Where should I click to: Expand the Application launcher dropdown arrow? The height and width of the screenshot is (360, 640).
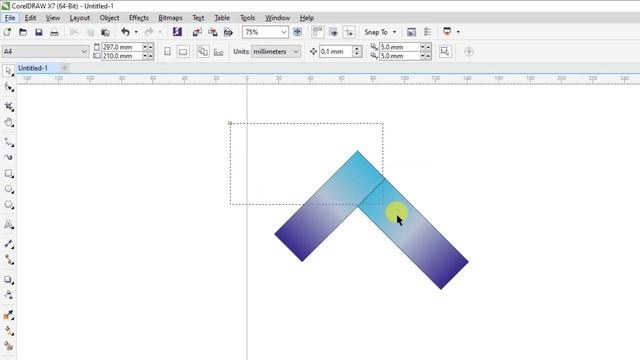pyautogui.click(x=458, y=32)
